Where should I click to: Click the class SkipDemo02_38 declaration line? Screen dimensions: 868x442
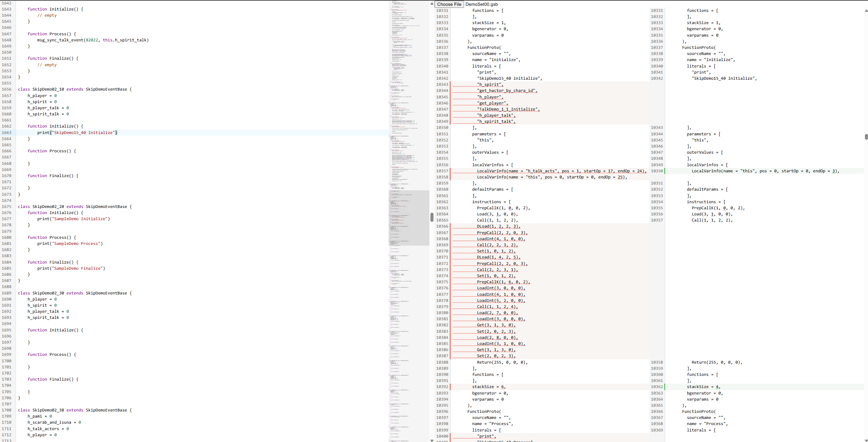click(75, 410)
